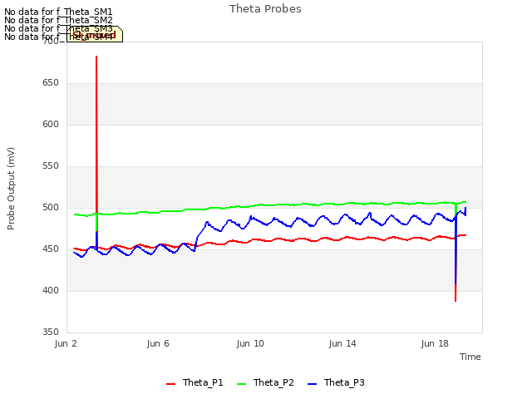Click the No data for f_Theta_SM2 message
532x399 pixels.
coord(58,20)
